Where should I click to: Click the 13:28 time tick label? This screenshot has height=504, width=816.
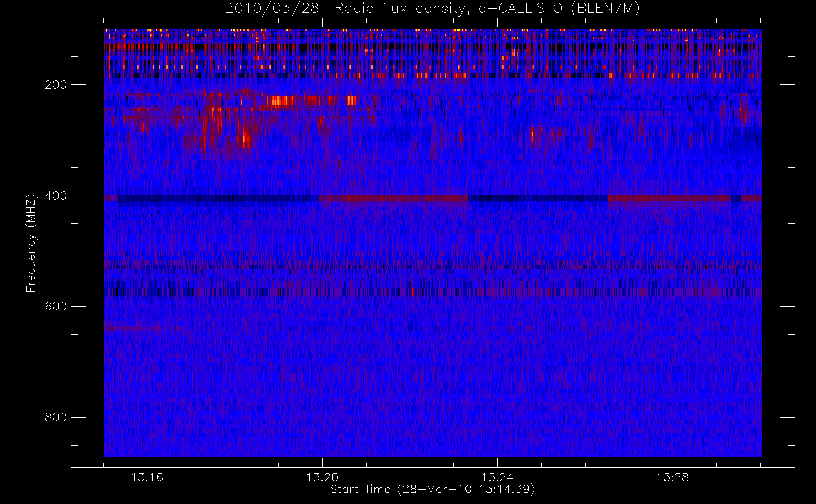(x=672, y=477)
